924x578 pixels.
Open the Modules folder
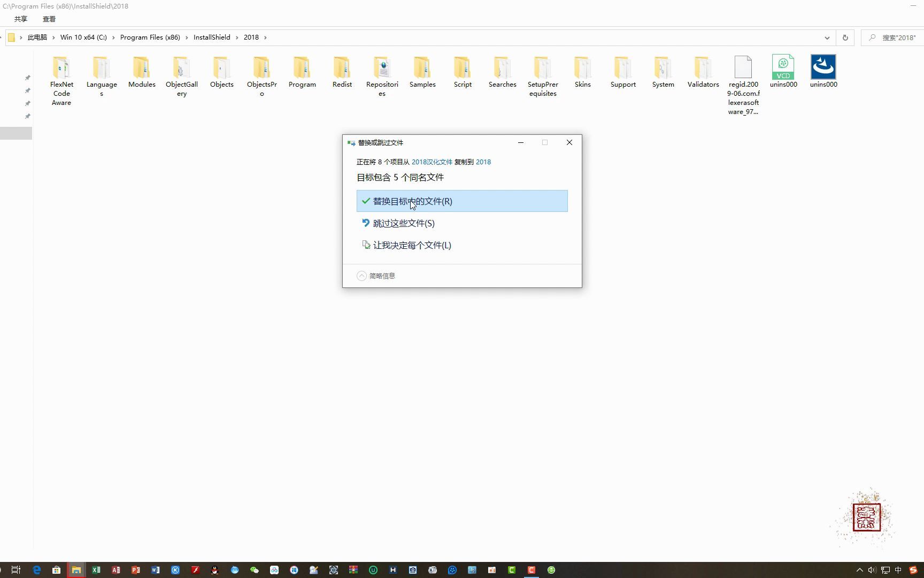[x=142, y=72]
